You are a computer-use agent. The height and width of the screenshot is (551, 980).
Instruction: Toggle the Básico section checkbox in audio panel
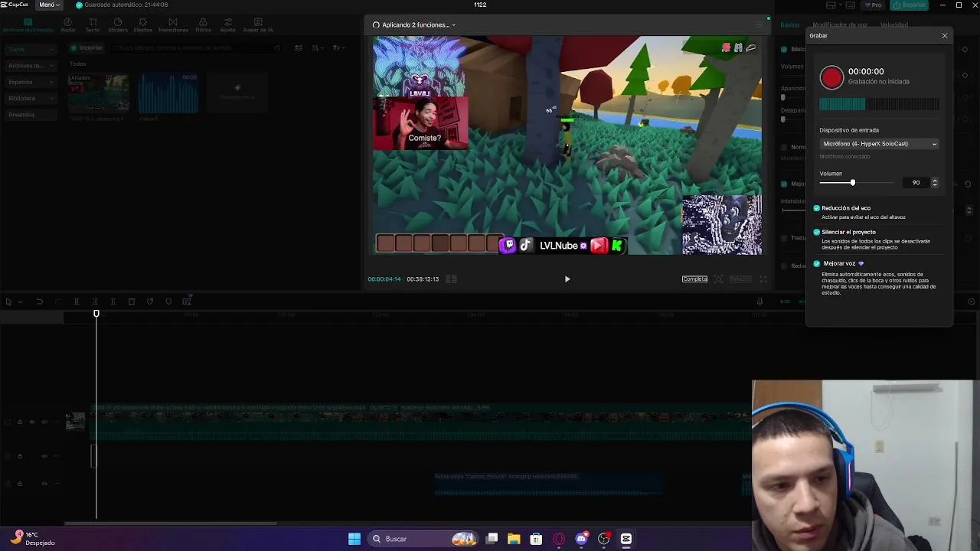(x=784, y=49)
